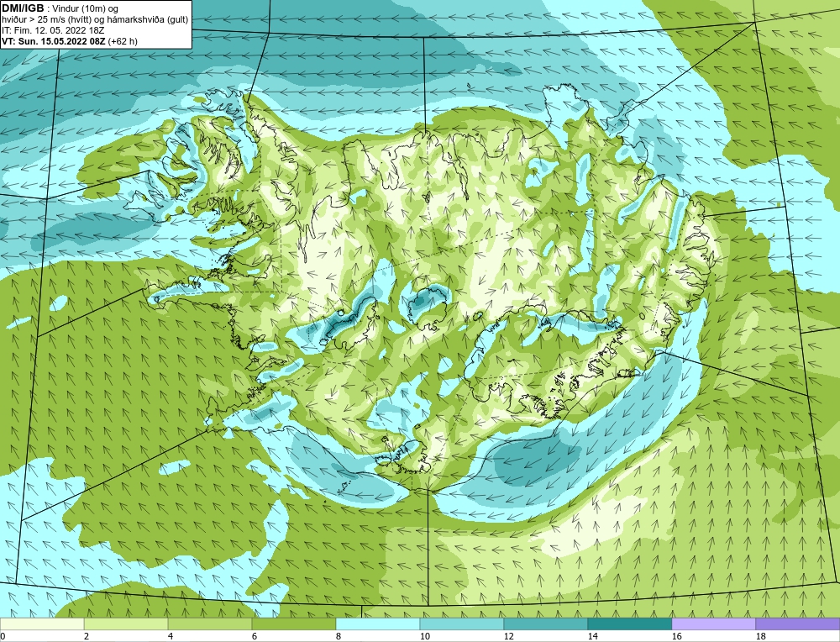Click the legend label '0'
This screenshot has width=840, height=642.
tap(3, 636)
